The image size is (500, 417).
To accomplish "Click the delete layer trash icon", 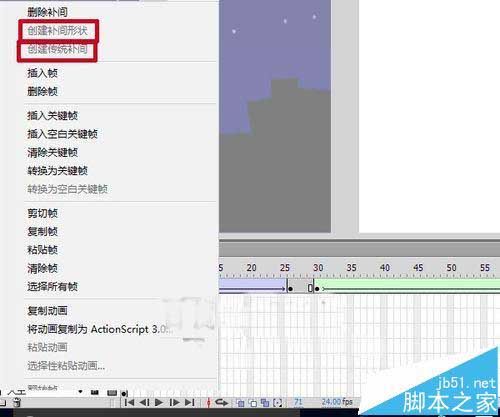I will (17, 402).
